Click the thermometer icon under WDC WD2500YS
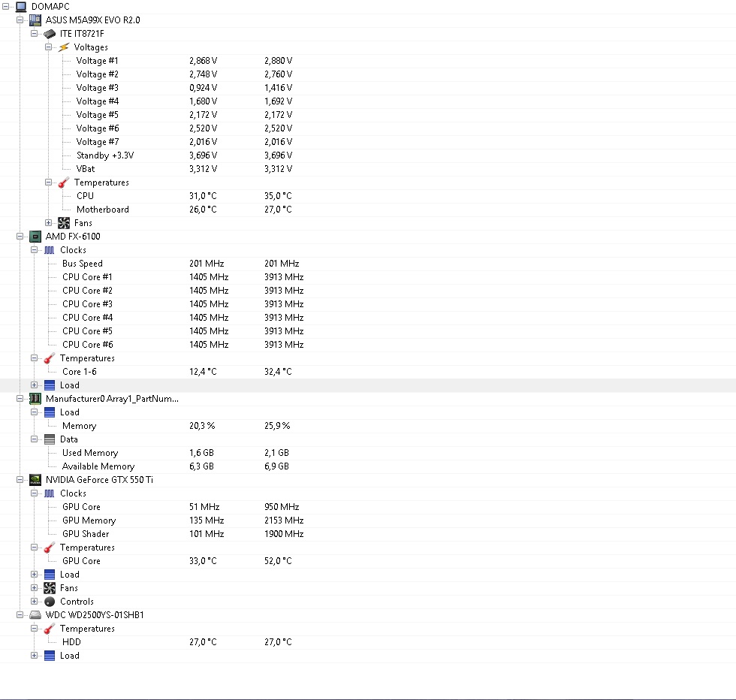Viewport: 736px width, 700px height. click(50, 629)
